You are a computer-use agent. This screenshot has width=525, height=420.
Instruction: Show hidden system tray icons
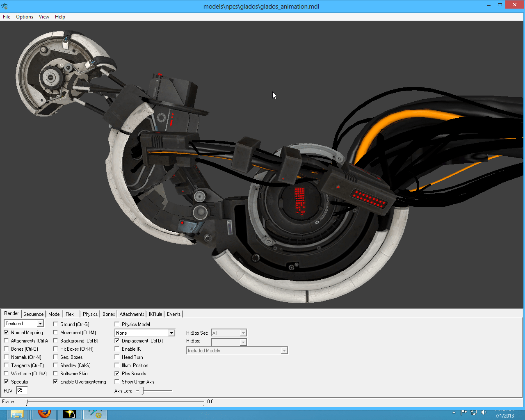[454, 413]
